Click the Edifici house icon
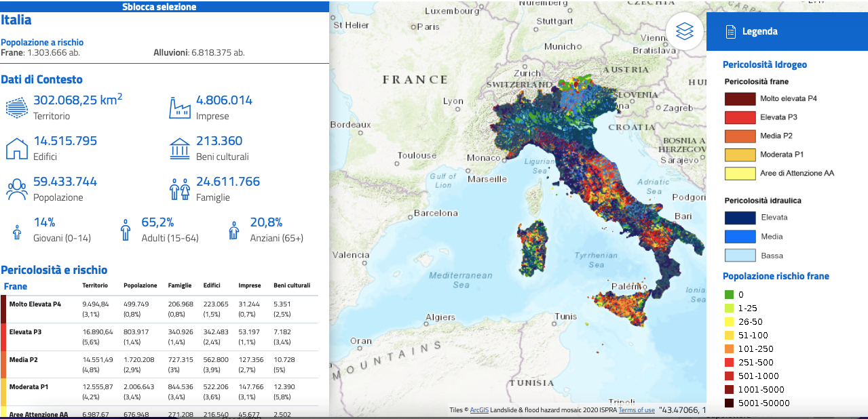The image size is (868, 419). coord(17,148)
